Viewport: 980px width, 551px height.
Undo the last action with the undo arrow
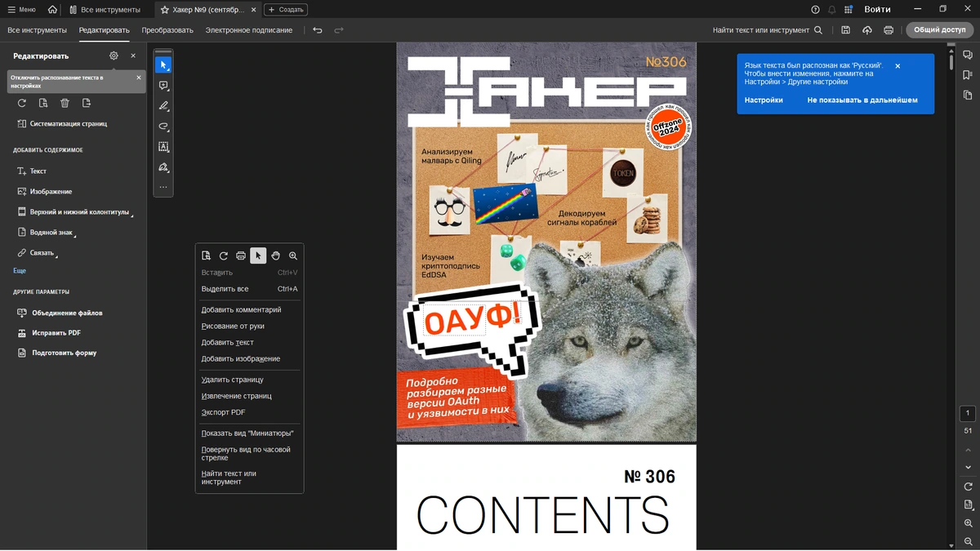[x=318, y=30]
